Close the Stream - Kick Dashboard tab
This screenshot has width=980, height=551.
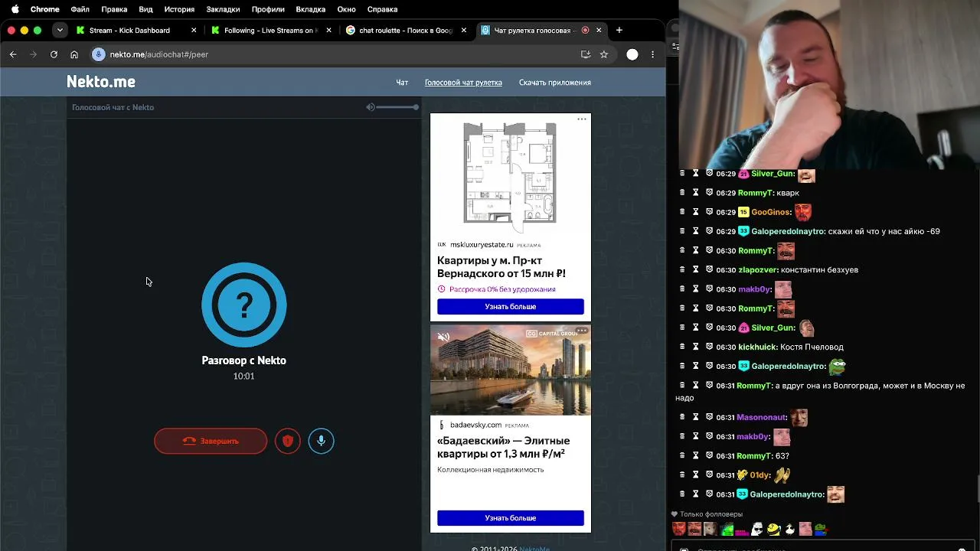(194, 30)
